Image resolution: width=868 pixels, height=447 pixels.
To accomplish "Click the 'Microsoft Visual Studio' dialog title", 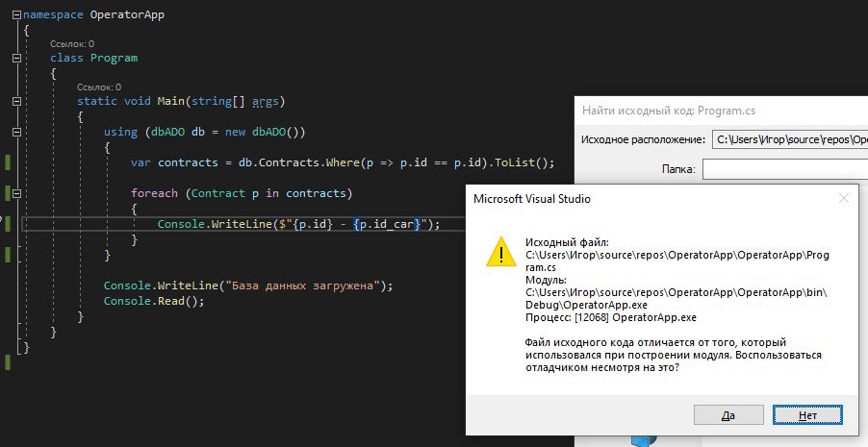I will (532, 199).
